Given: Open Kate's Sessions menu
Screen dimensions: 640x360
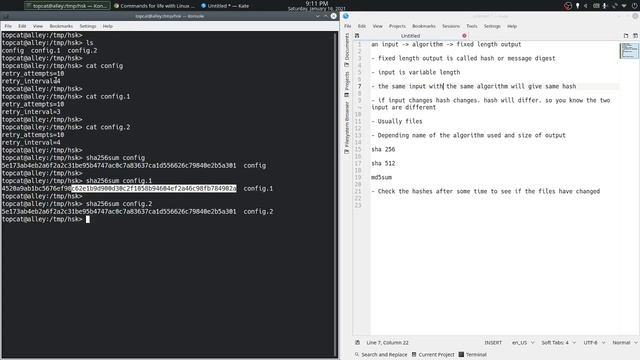Looking at the screenshot, I should coord(451,26).
